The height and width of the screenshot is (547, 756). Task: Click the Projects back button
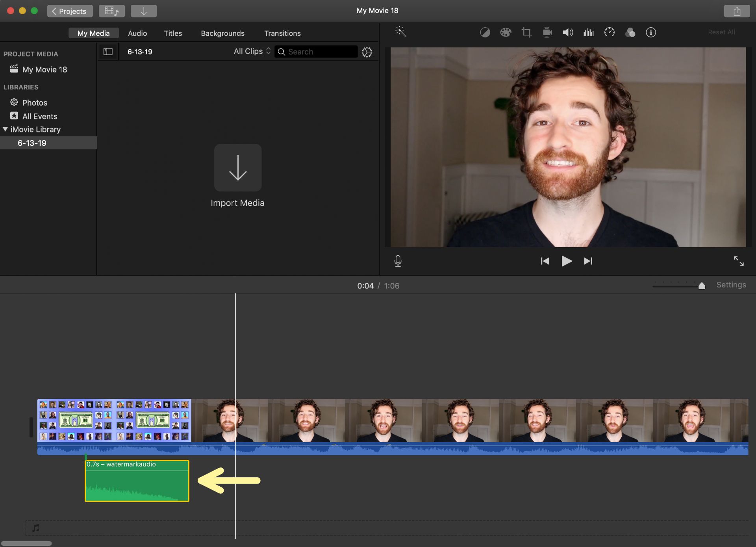click(70, 11)
